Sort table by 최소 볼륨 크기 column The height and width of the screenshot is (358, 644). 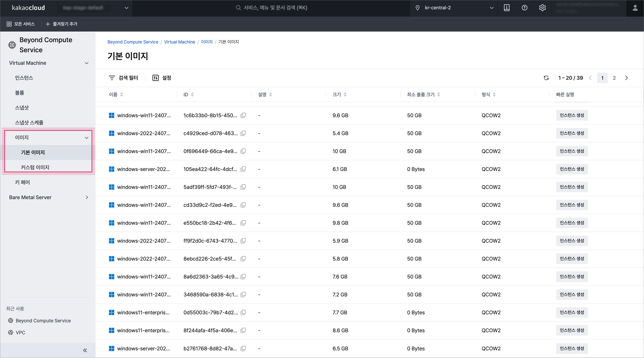tap(438, 94)
